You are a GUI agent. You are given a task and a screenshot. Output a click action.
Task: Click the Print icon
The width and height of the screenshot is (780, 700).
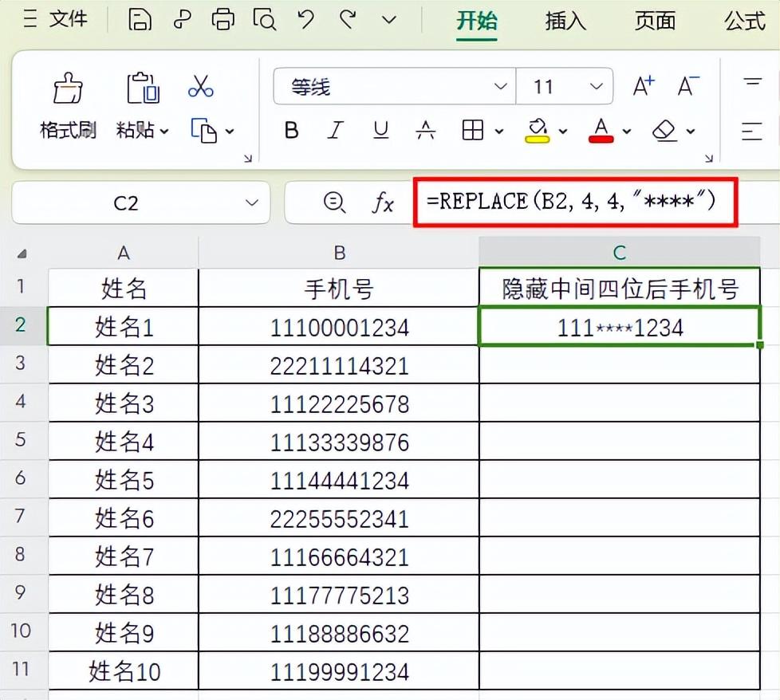coord(223,21)
